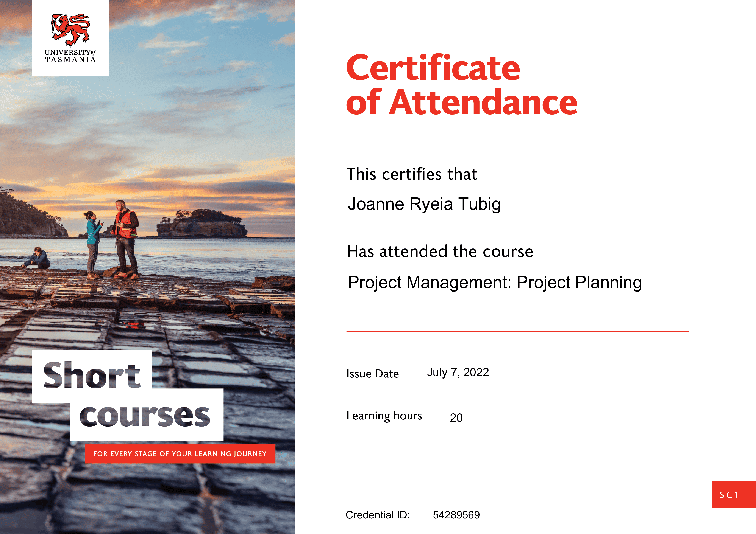Click the "Issue Date" label

point(372,374)
